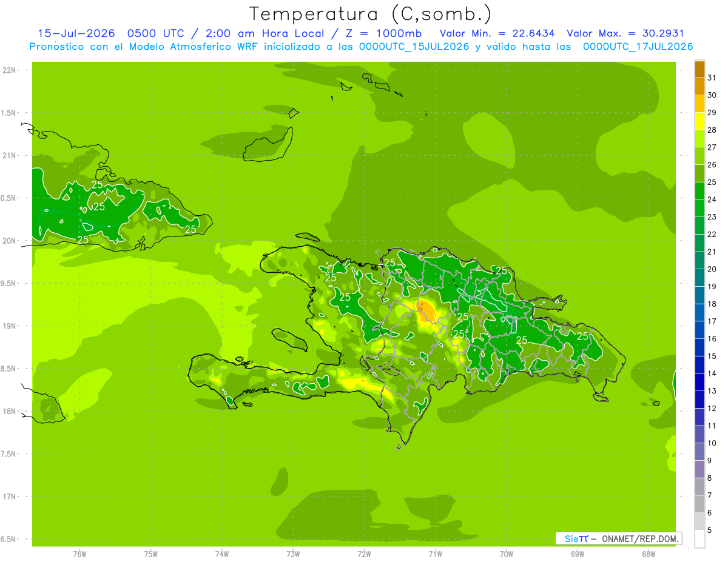Click the latitude axis label '17N'
The image size is (728, 562).
click(x=10, y=497)
